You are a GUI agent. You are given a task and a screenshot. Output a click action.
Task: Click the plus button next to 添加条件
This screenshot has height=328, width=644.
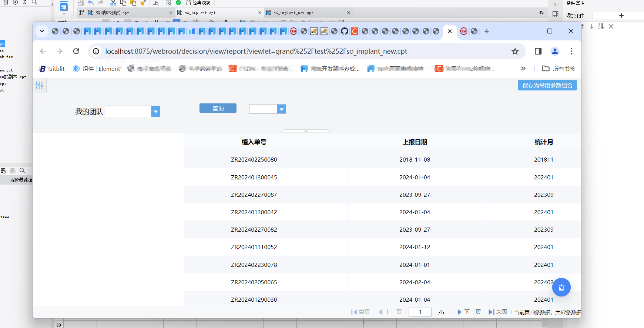[621, 16]
